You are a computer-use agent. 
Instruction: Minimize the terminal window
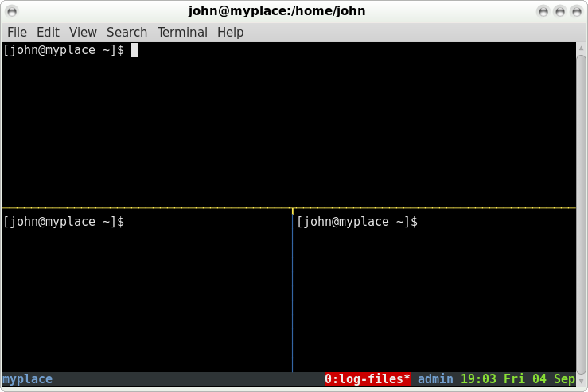tap(543, 11)
